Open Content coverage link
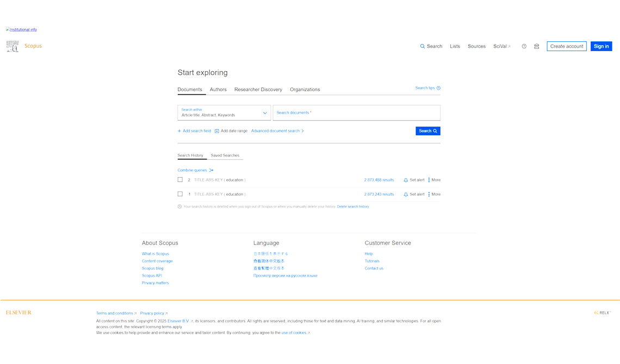The height and width of the screenshot is (364, 620). click(x=157, y=261)
